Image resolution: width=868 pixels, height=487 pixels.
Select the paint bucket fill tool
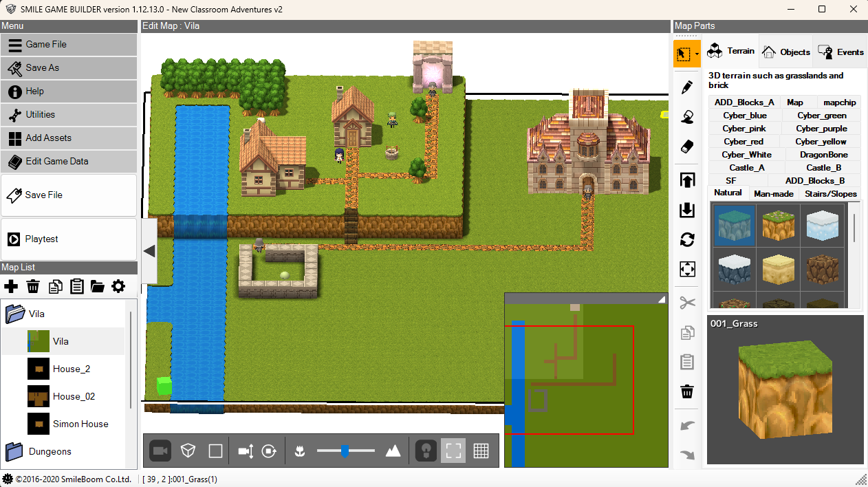(x=686, y=117)
